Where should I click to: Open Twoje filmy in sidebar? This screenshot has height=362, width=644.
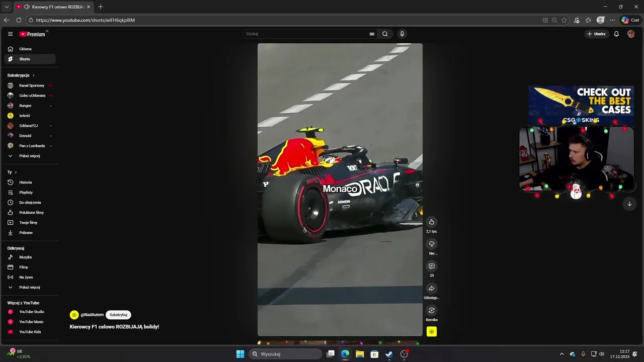pyautogui.click(x=30, y=223)
